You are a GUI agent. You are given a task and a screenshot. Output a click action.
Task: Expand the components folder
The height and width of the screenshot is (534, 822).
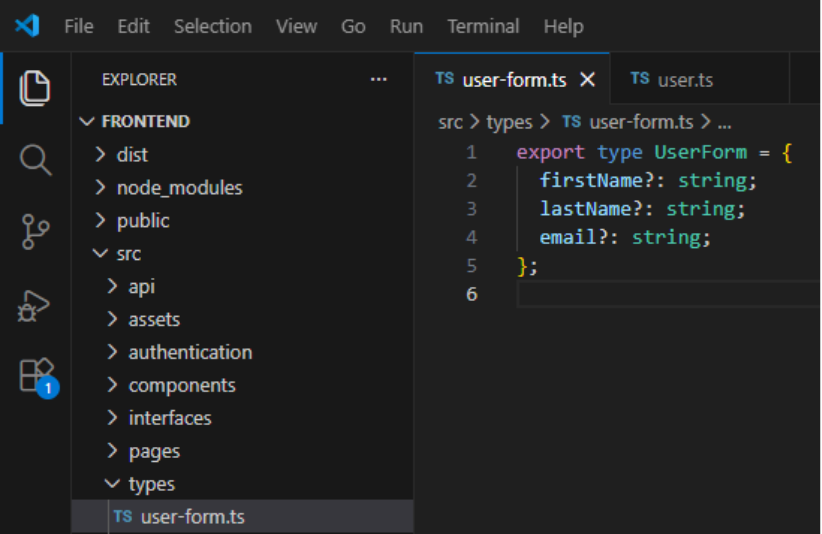(x=181, y=385)
